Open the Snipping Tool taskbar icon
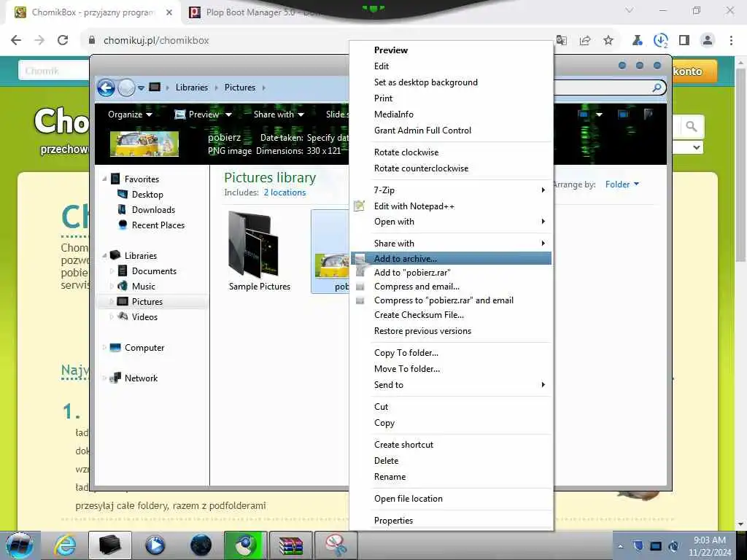747x560 pixels. [336, 545]
